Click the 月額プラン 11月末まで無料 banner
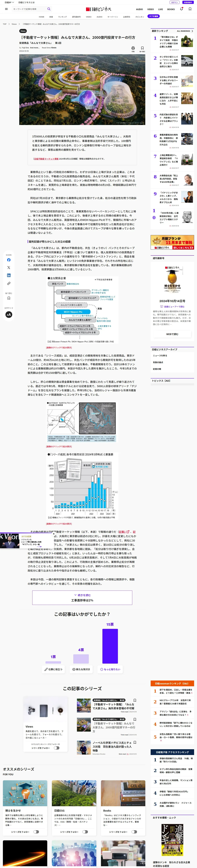 tap(172, 243)
